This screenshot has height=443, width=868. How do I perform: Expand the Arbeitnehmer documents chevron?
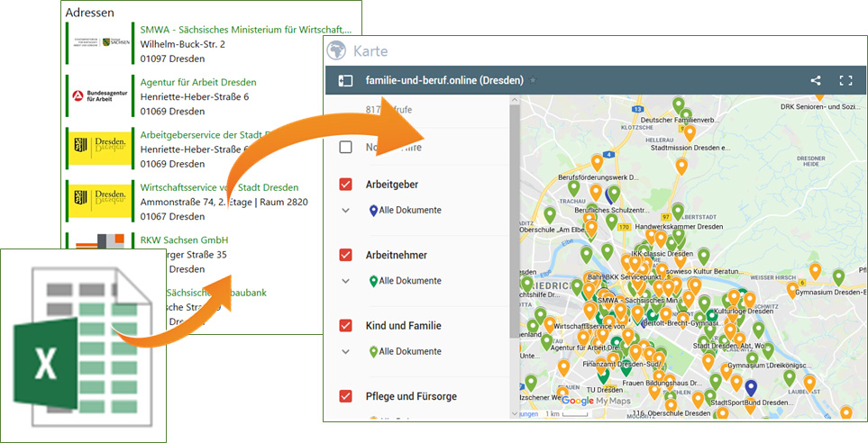click(345, 280)
